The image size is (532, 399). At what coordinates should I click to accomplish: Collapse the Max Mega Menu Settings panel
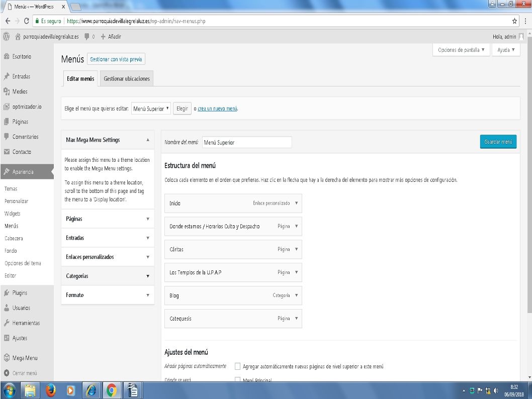tap(148, 140)
